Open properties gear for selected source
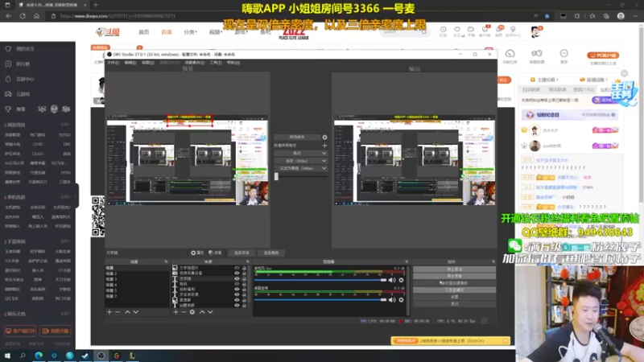This screenshot has width=644, height=362. [197, 253]
